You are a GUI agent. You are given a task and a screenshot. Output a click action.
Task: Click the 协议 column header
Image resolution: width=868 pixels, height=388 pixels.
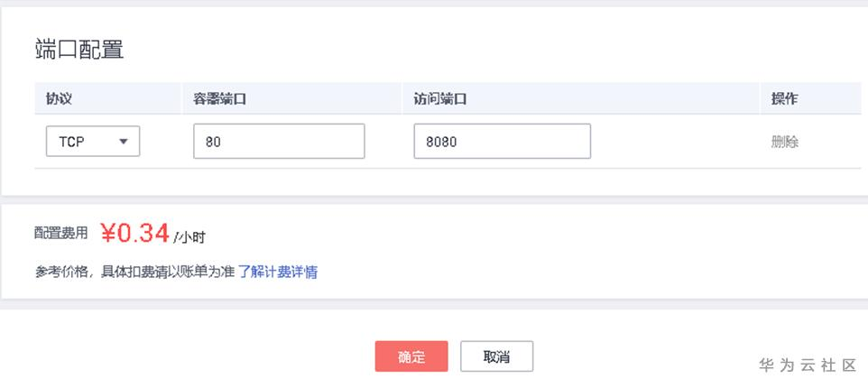[x=59, y=98]
